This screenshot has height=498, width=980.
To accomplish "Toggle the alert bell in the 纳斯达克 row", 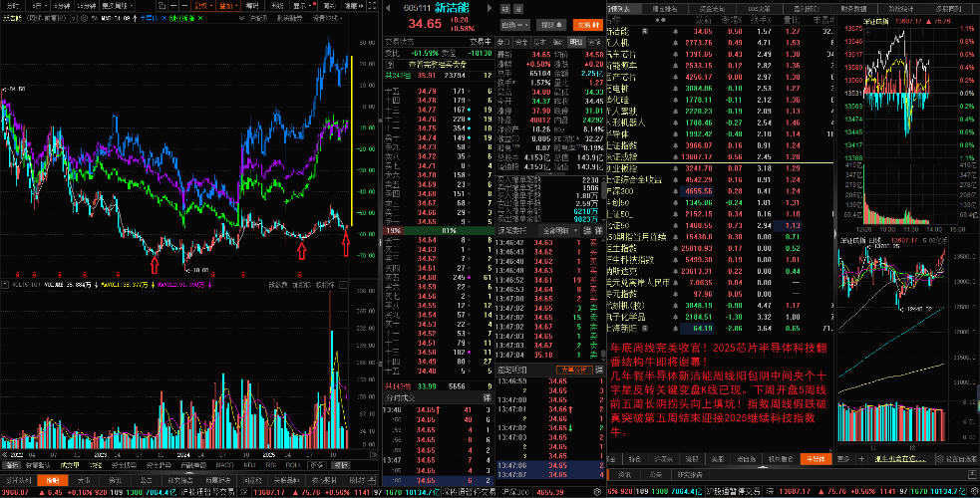I will (675, 272).
